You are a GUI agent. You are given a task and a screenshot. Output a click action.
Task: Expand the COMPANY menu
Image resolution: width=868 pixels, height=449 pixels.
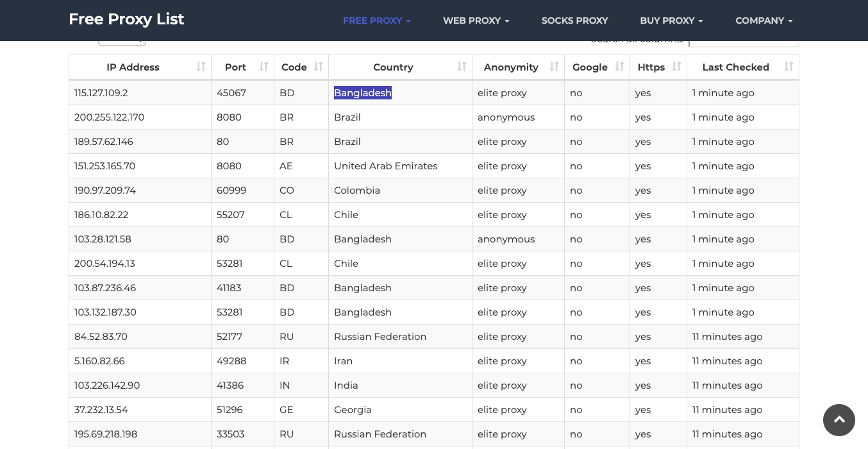(x=764, y=21)
